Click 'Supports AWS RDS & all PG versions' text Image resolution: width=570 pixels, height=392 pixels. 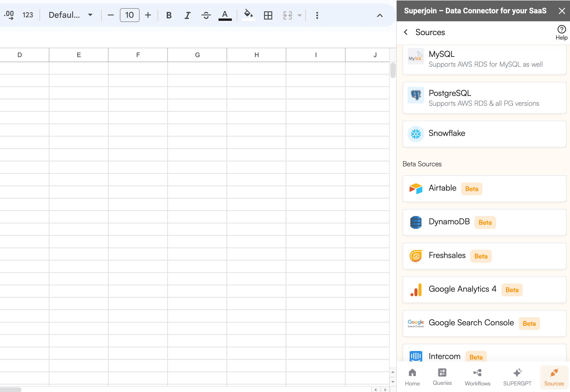484,103
